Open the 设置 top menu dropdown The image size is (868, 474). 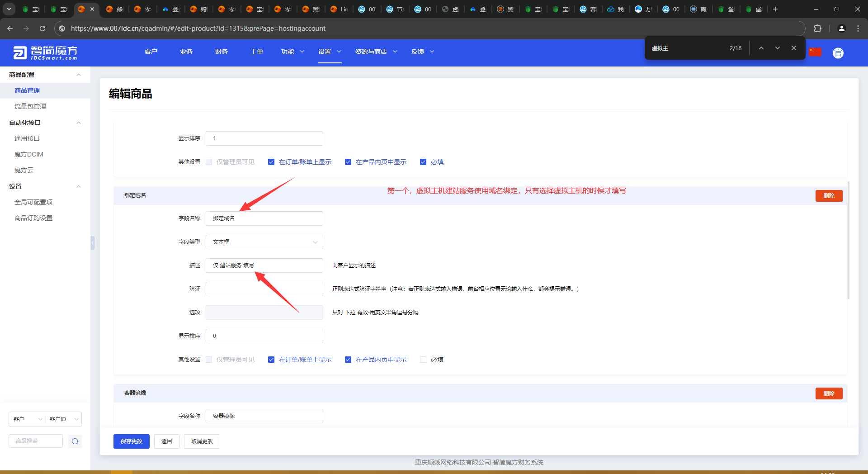click(330, 52)
